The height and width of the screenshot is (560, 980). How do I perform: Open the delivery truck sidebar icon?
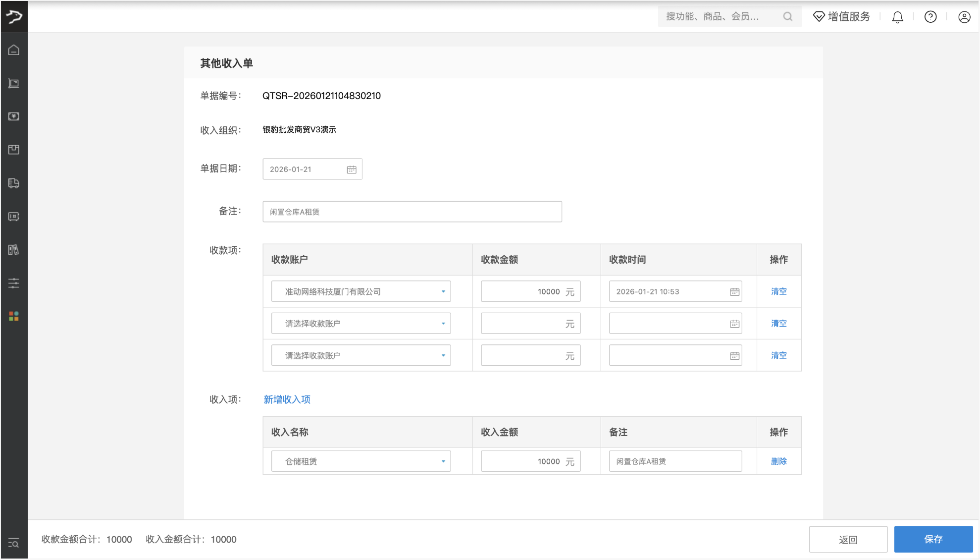[13, 183]
